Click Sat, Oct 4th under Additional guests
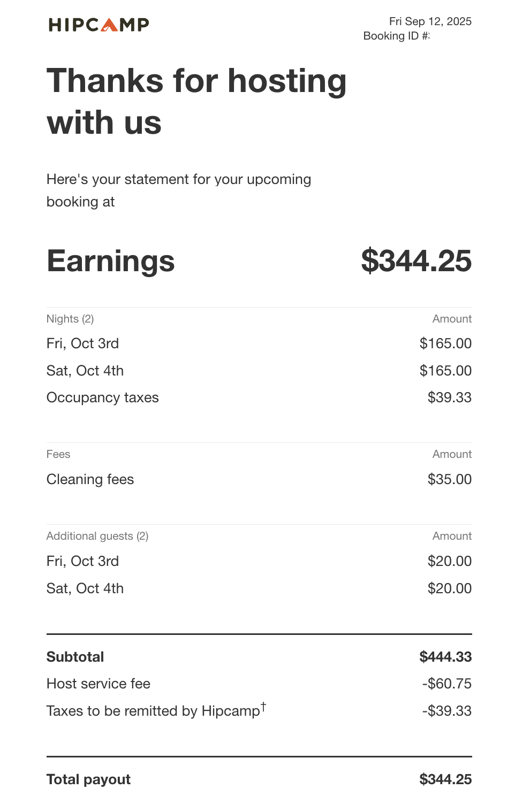515x812 pixels. 85,588
